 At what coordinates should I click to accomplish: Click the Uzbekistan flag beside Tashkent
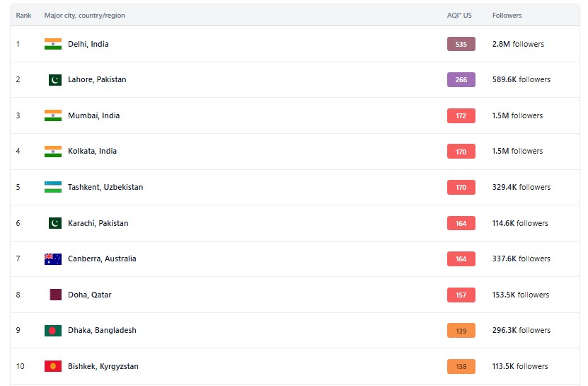click(x=53, y=187)
